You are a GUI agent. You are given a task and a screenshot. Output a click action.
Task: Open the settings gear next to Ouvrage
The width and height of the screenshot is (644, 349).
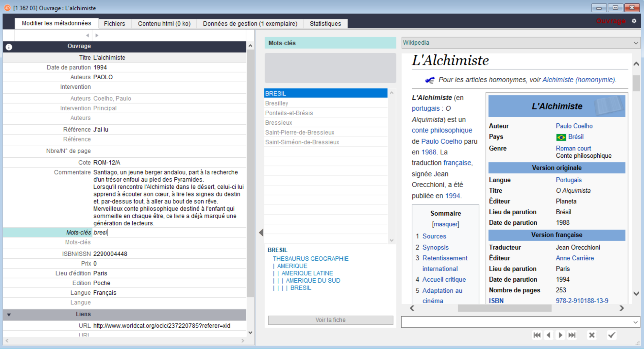[x=634, y=21]
